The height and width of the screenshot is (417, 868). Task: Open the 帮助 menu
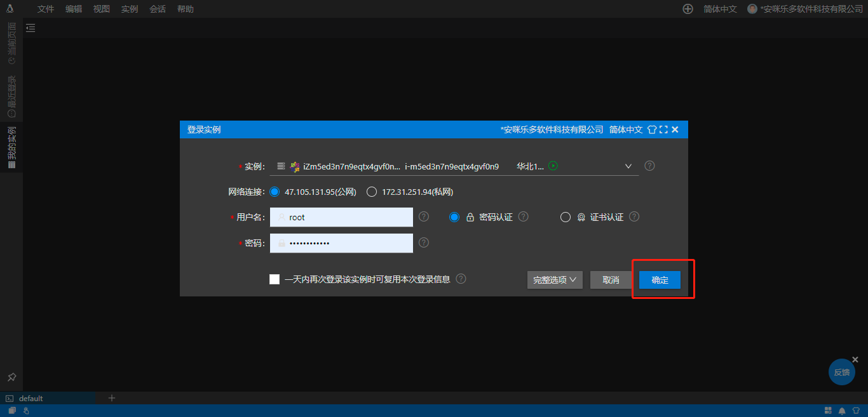click(x=186, y=9)
